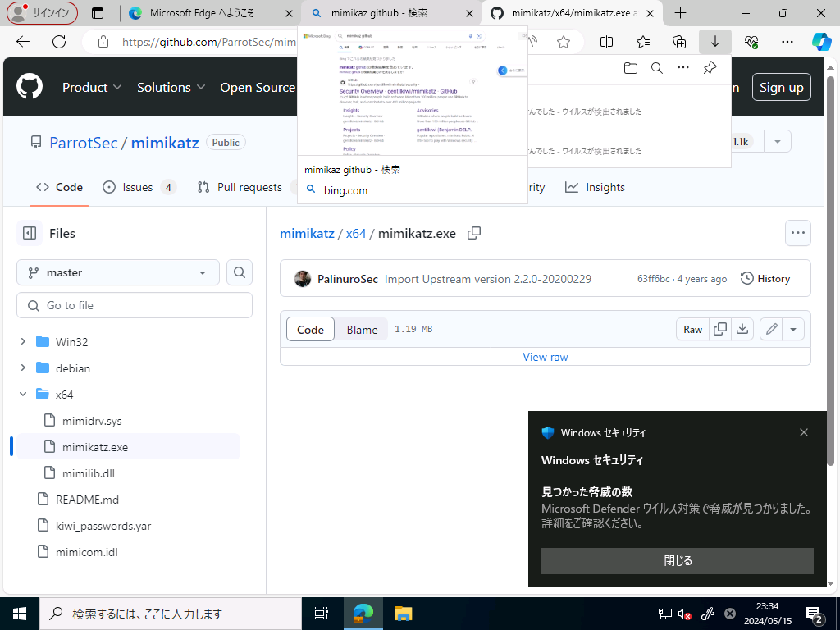Screen dimensions: 840x630
Task: Expand the Solutions menu
Action: (x=171, y=87)
